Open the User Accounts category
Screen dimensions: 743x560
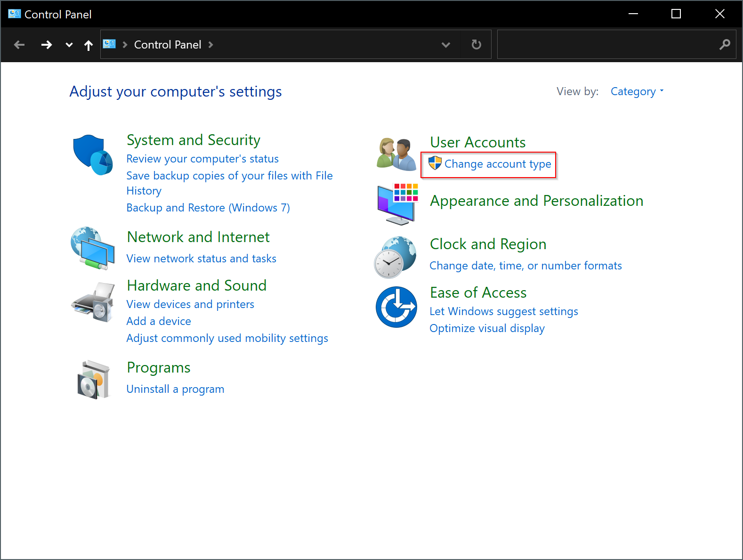(x=478, y=142)
